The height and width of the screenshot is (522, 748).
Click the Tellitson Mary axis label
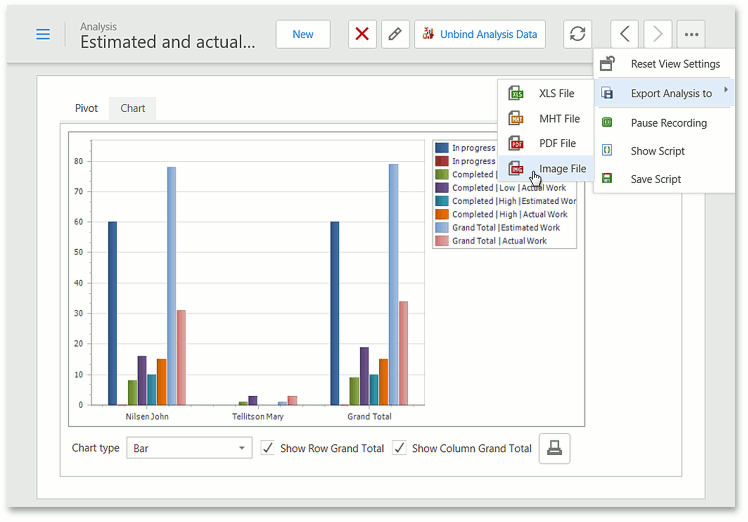(258, 416)
